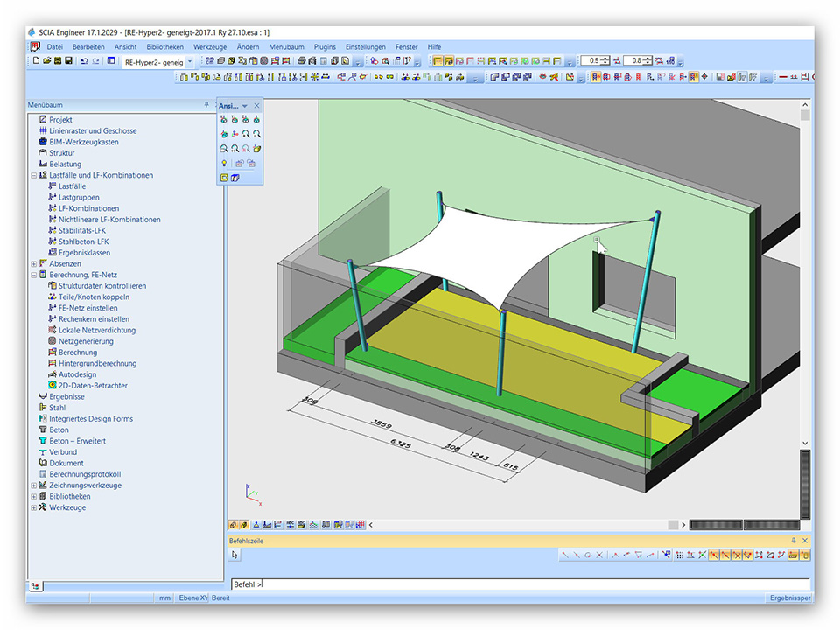Image resolution: width=840 pixels, height=630 pixels.
Task: Click the Open file folder icon
Action: tap(46, 61)
